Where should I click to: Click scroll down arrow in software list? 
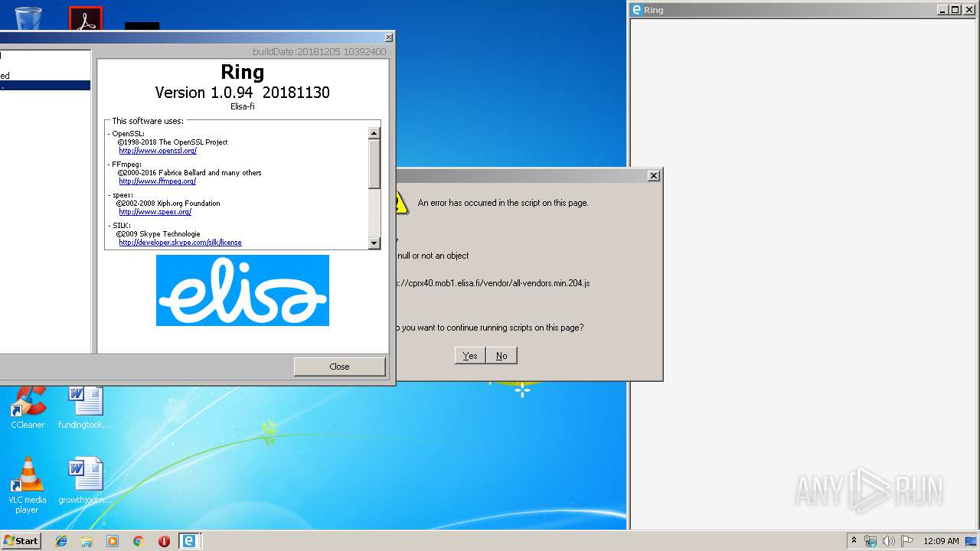(374, 243)
